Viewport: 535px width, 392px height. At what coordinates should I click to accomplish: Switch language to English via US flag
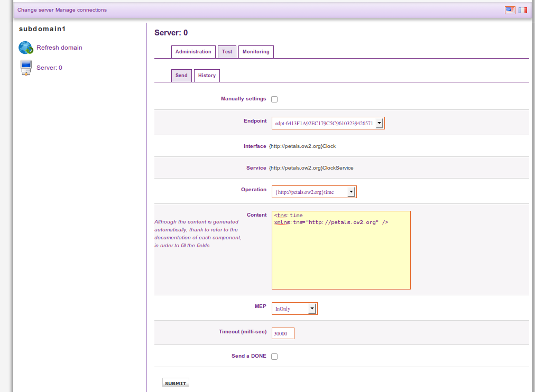click(510, 10)
